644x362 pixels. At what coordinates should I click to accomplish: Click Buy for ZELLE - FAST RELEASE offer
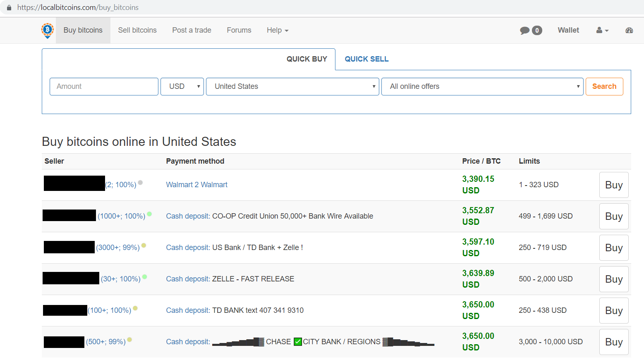click(x=614, y=279)
